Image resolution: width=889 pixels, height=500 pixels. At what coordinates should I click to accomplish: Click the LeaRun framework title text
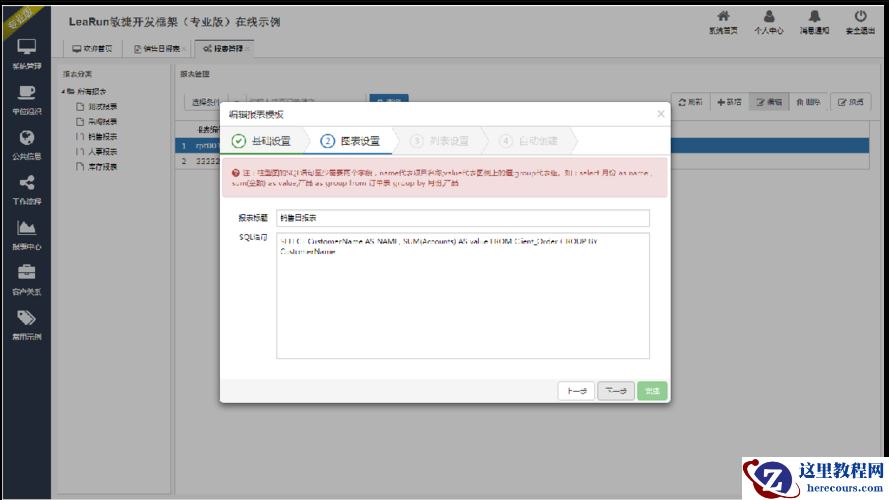coord(175,22)
